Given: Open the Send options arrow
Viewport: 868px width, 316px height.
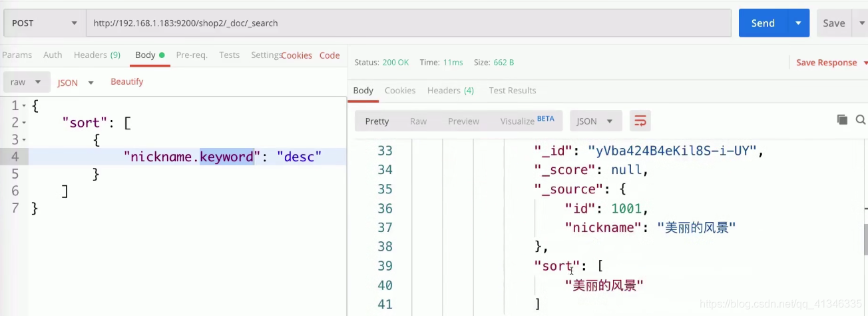Looking at the screenshot, I should pos(798,23).
